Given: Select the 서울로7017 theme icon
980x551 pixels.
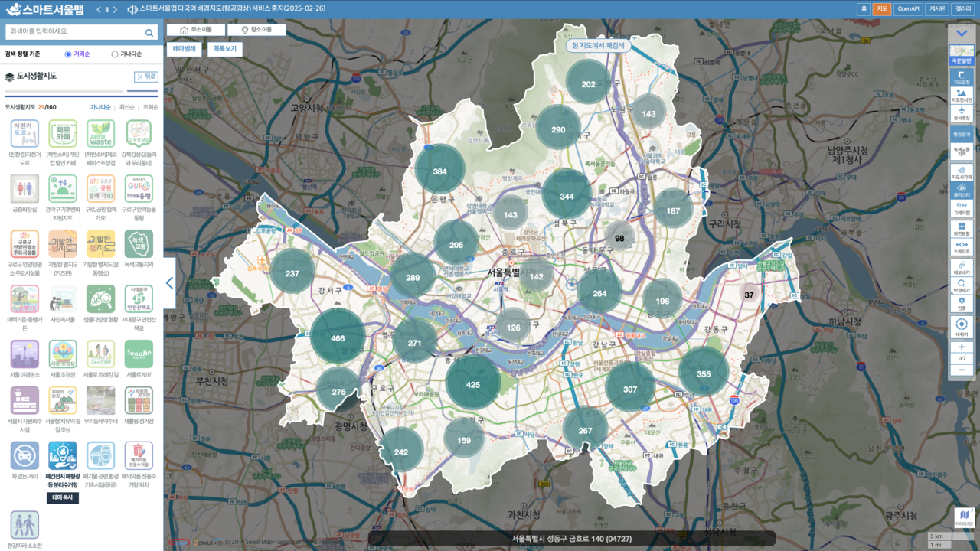Looking at the screenshot, I should 140,354.
